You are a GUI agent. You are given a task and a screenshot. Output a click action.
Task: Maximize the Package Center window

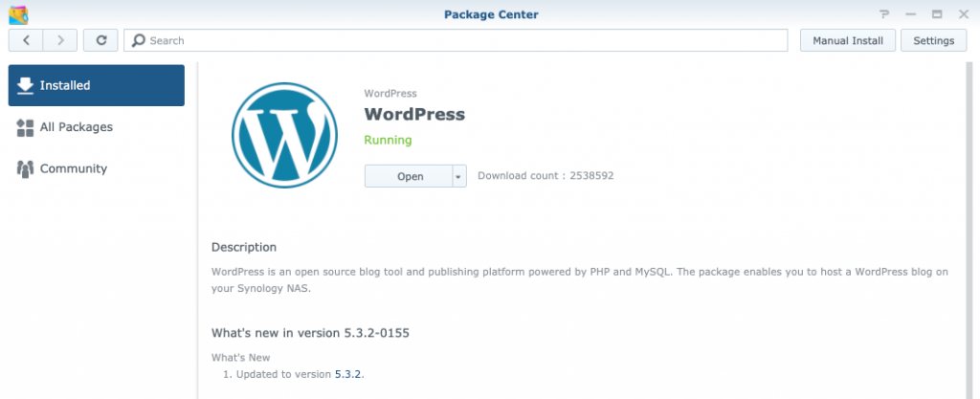pyautogui.click(x=937, y=14)
